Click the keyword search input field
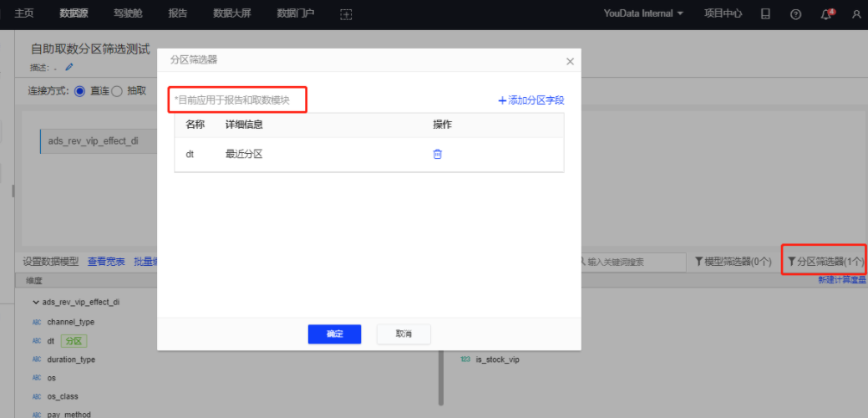 click(x=631, y=262)
